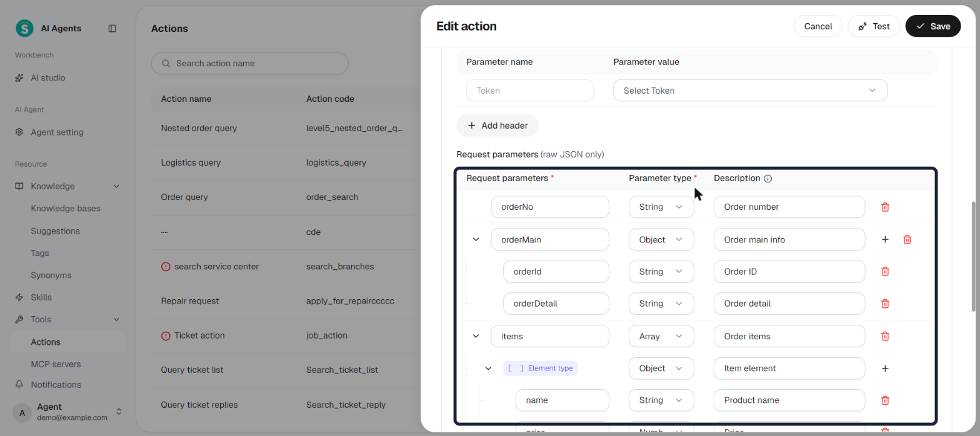
Task: Click the Token name field
Action: click(530, 91)
